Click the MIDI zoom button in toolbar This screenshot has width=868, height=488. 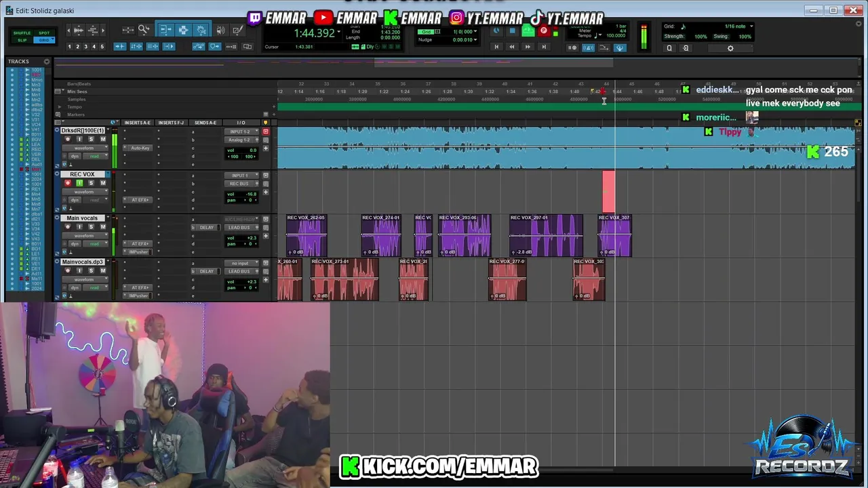click(x=93, y=30)
